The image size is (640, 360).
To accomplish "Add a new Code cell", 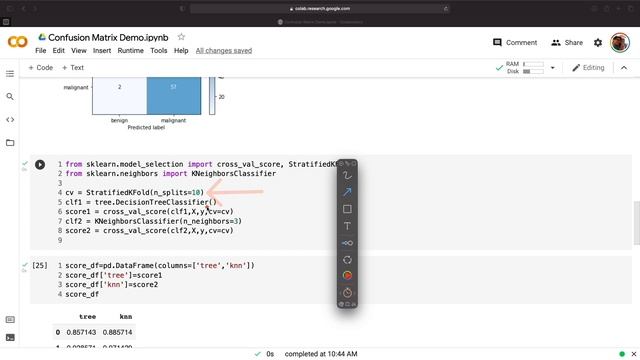I will 40,68.
